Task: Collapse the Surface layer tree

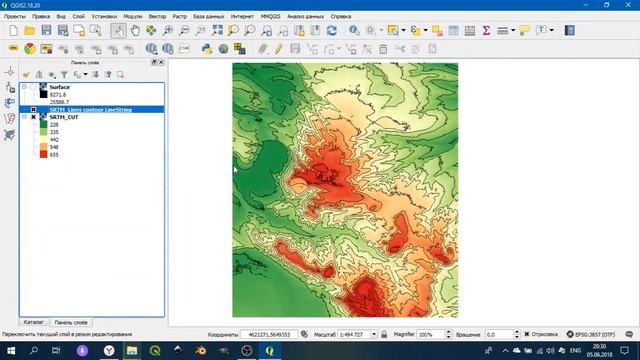Action: click(24, 87)
